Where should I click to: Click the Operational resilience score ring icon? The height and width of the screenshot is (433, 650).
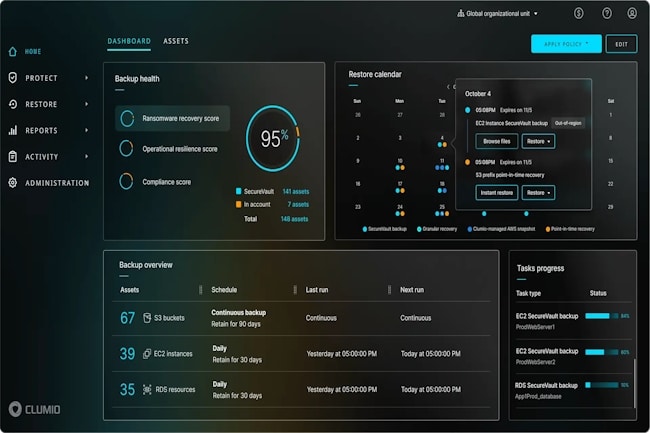pos(126,148)
